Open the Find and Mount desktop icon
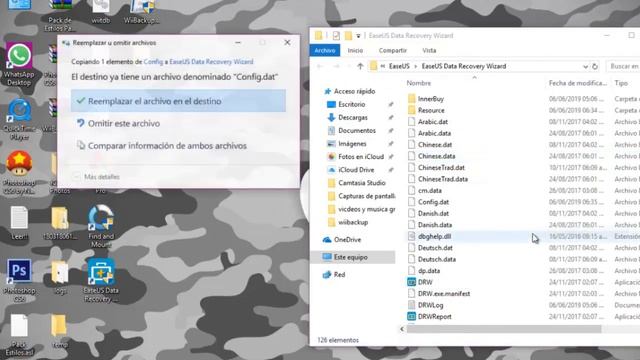This screenshot has width=640, height=360. [x=101, y=226]
